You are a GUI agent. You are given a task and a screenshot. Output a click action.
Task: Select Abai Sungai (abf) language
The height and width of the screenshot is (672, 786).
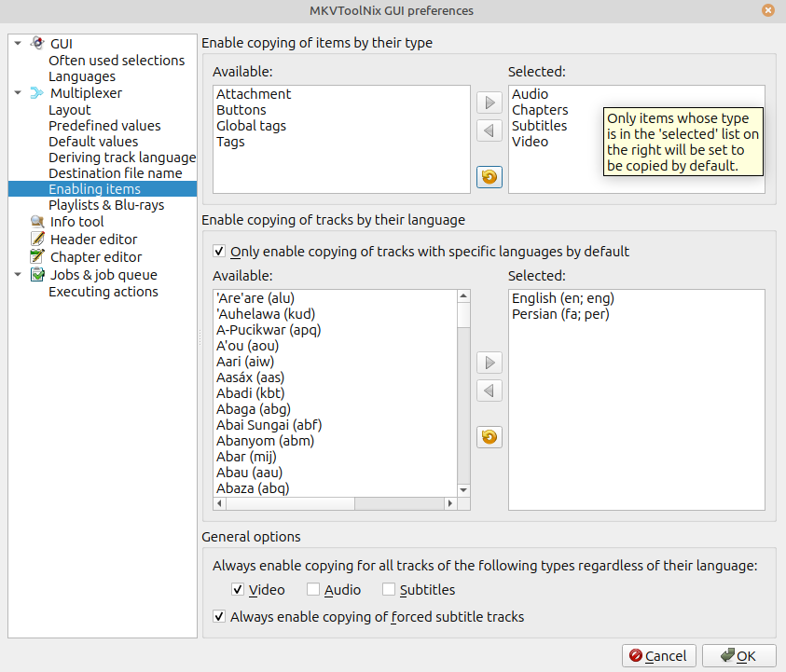click(x=269, y=425)
